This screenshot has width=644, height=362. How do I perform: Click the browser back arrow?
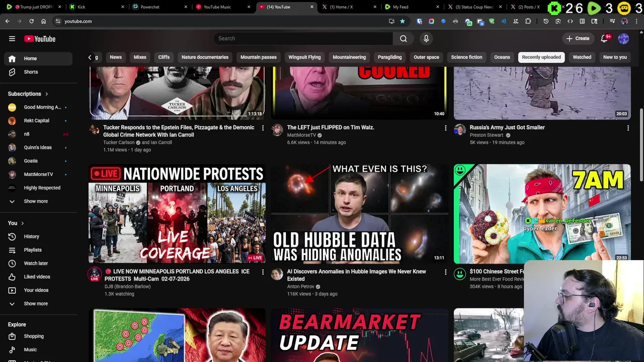pos(8,21)
